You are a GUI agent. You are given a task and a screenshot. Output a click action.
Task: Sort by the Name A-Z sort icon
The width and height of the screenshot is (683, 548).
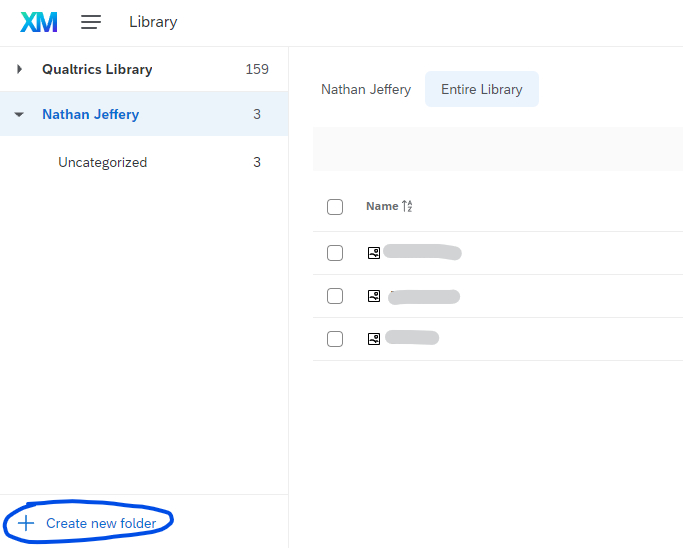[407, 207]
